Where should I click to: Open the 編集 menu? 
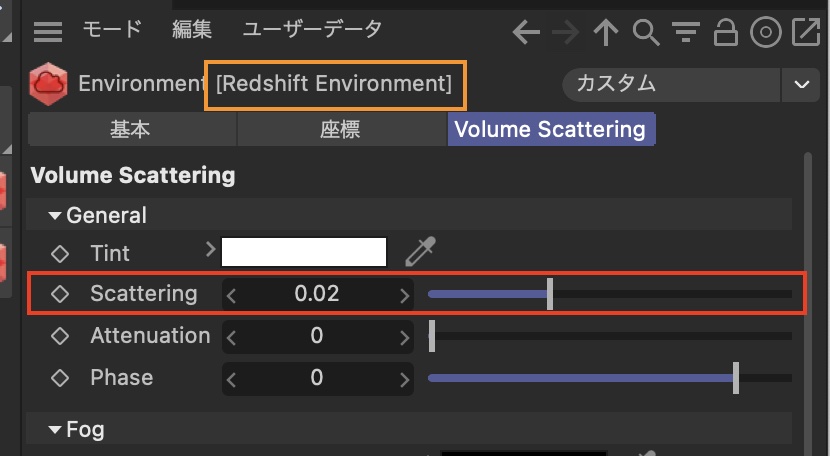click(x=192, y=29)
